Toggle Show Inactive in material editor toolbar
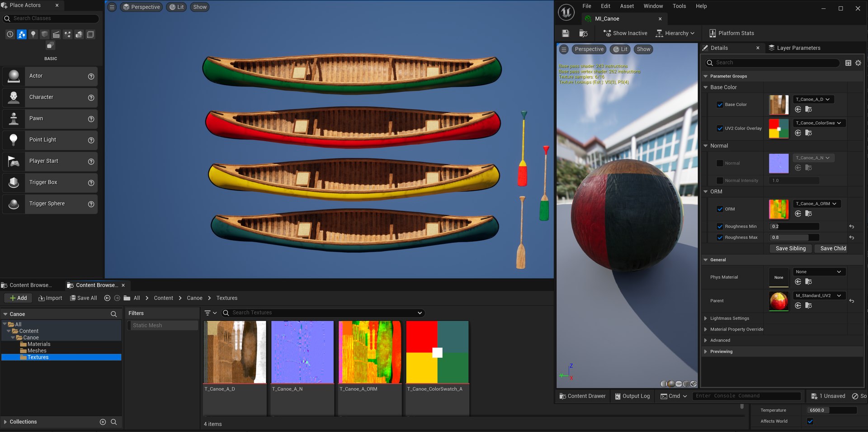 pyautogui.click(x=625, y=33)
